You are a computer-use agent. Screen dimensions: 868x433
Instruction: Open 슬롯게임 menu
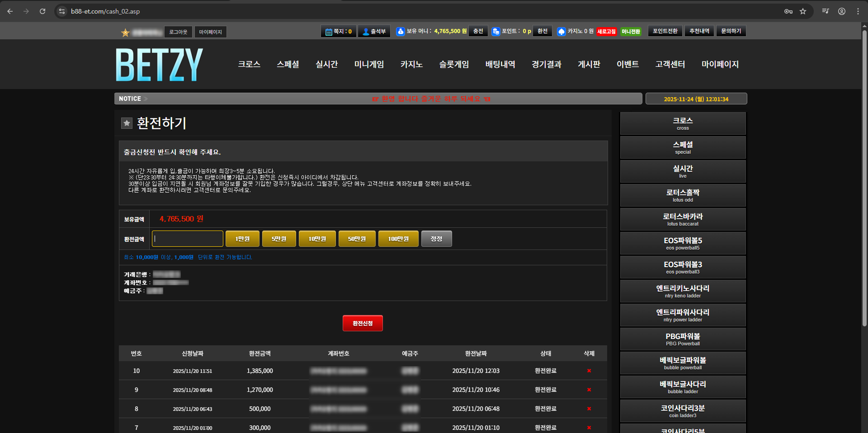coord(454,64)
